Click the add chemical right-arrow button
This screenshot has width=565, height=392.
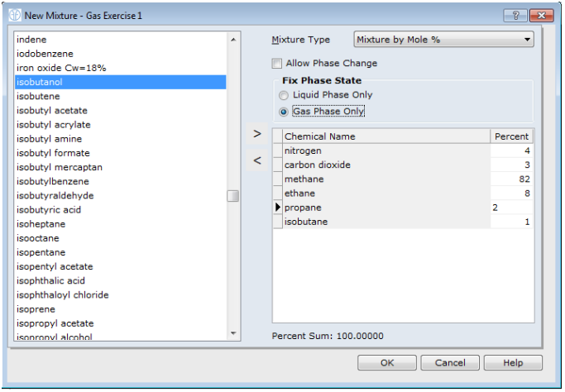tap(256, 133)
